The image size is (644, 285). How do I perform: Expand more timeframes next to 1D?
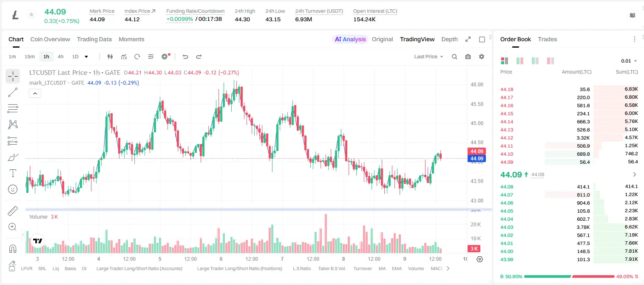point(86,57)
